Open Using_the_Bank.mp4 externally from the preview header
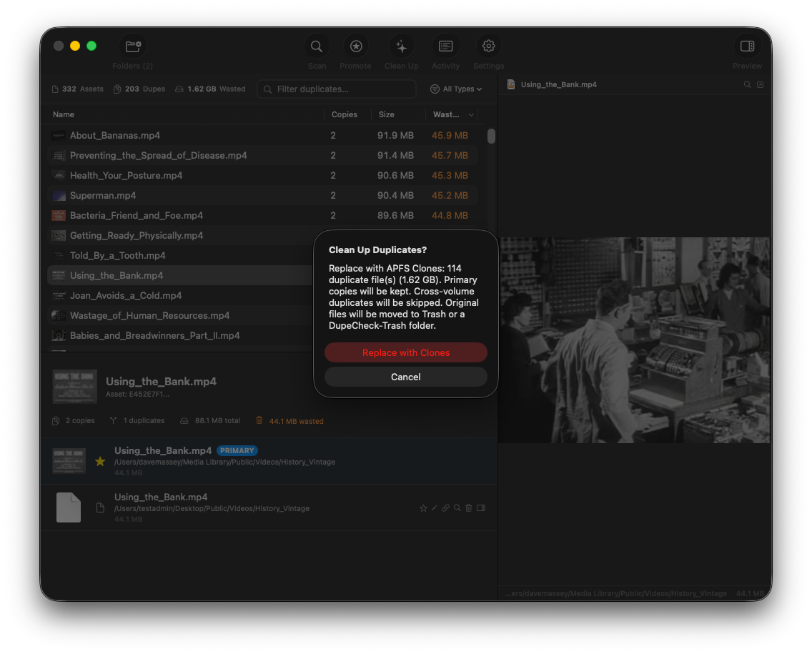This screenshot has height=654, width=812. click(x=760, y=84)
